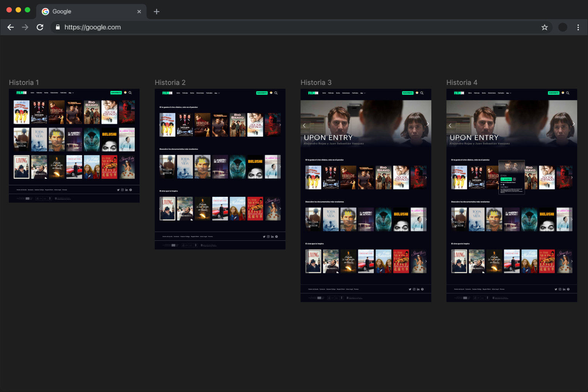Select the "Historia 3" frame label
Viewport: 588px width, 392px height.
click(x=316, y=83)
